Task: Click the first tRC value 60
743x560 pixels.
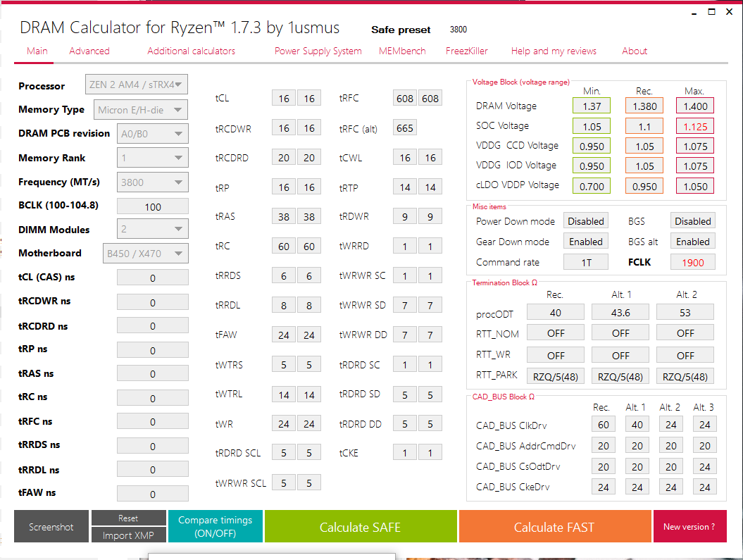Action: point(283,247)
